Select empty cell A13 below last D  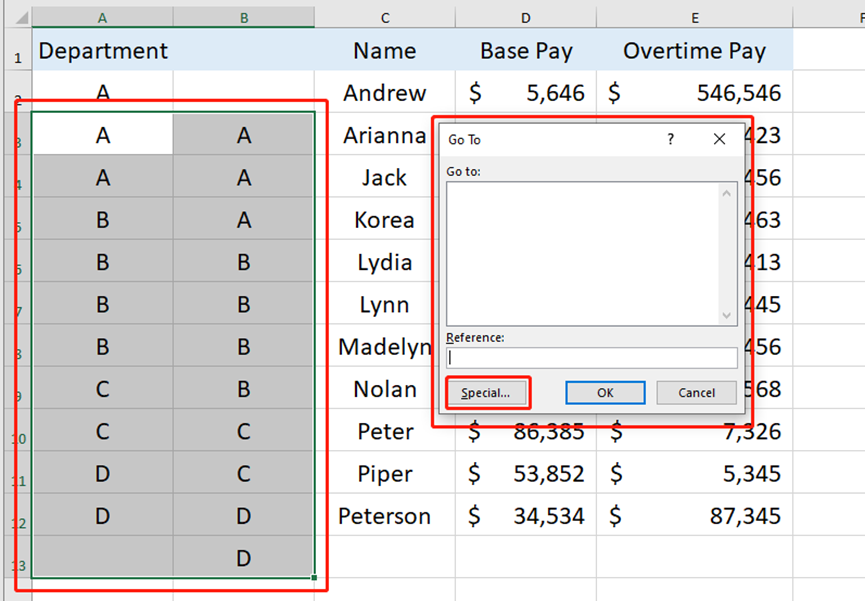click(103, 557)
